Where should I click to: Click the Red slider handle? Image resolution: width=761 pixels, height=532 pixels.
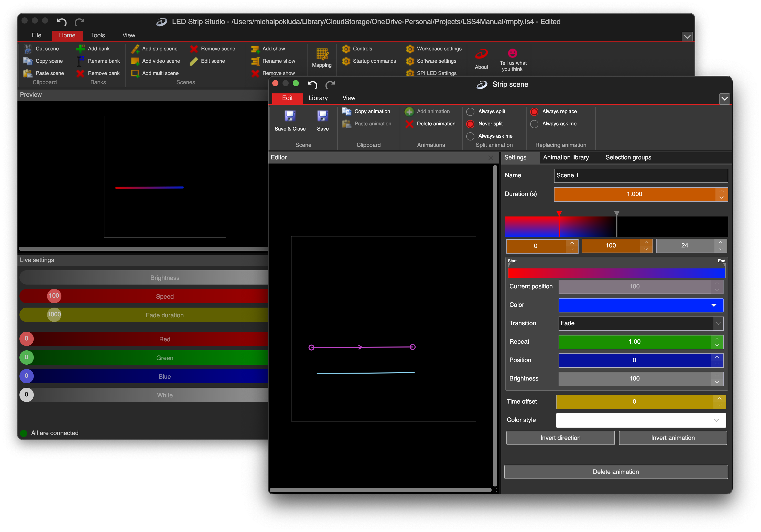(x=27, y=339)
